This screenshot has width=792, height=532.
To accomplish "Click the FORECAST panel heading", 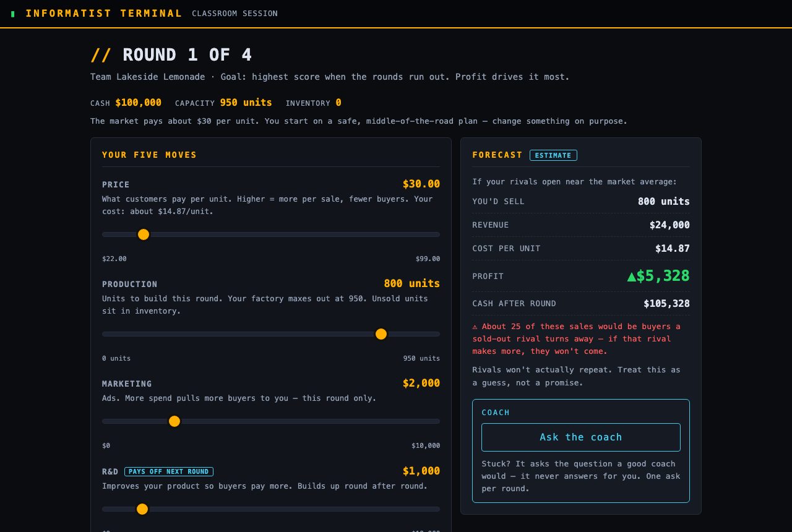I will coord(497,155).
